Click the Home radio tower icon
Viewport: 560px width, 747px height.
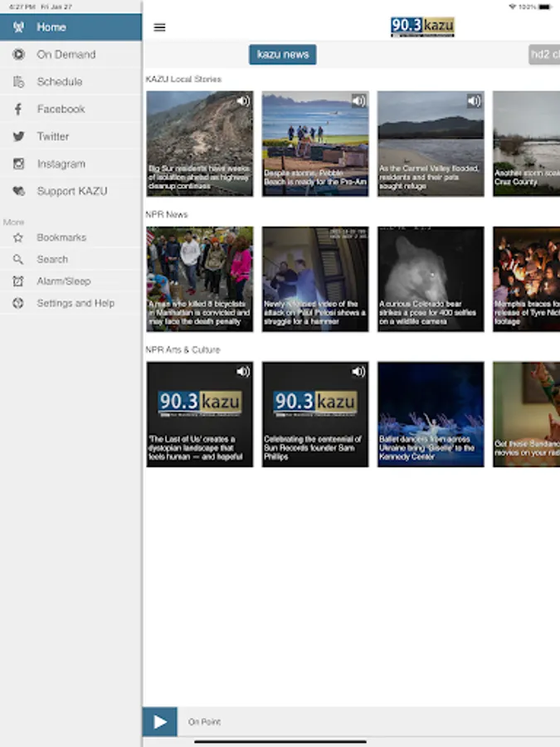(x=18, y=27)
